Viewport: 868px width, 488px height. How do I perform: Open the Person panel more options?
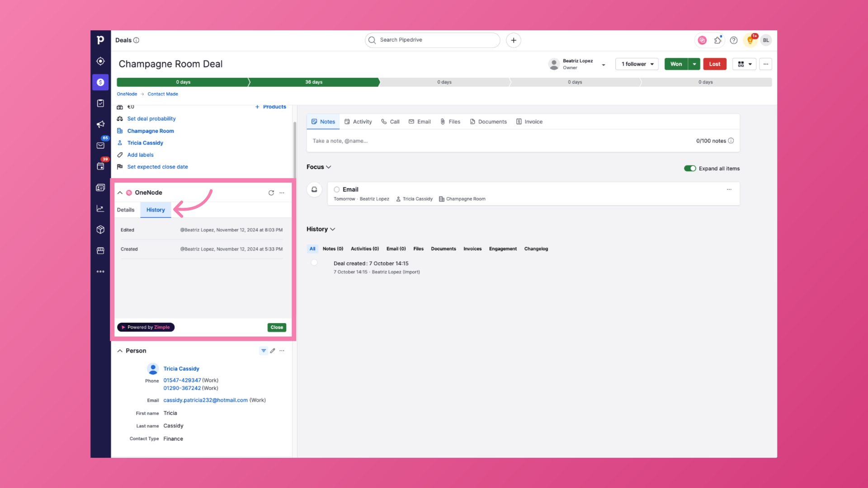tap(282, 351)
